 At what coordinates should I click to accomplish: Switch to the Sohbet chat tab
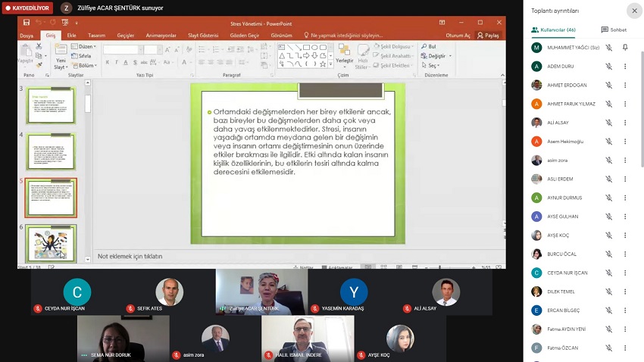point(614,30)
